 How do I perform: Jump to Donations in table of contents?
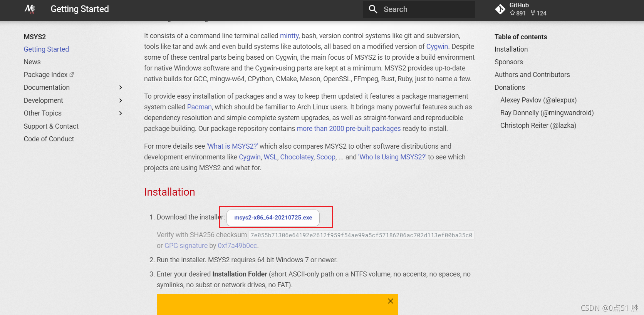(510, 87)
